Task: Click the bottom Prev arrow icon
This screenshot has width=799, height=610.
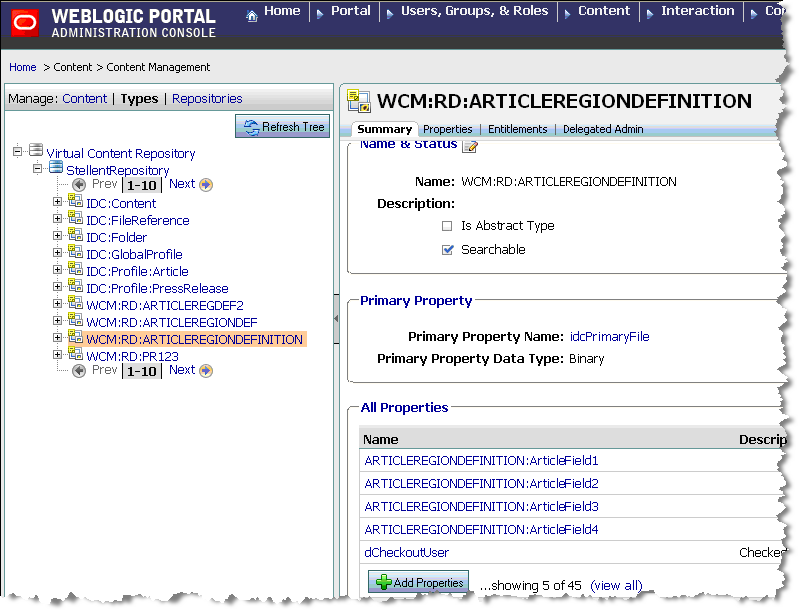Action: (x=79, y=370)
